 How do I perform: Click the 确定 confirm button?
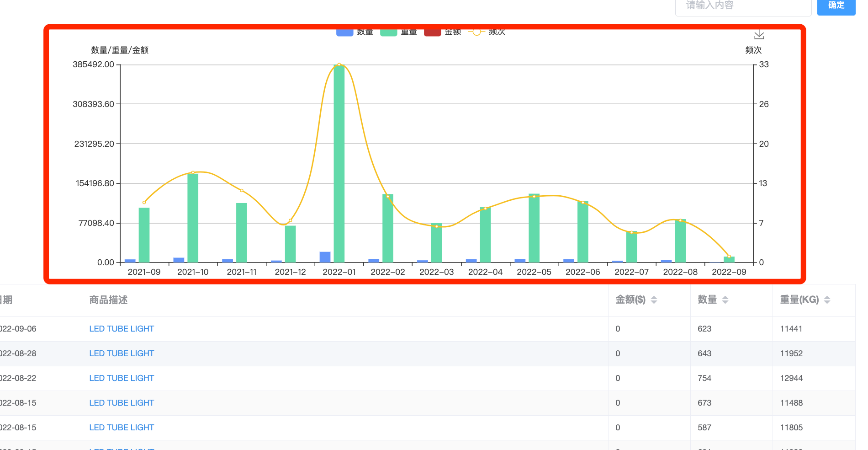[x=836, y=6]
